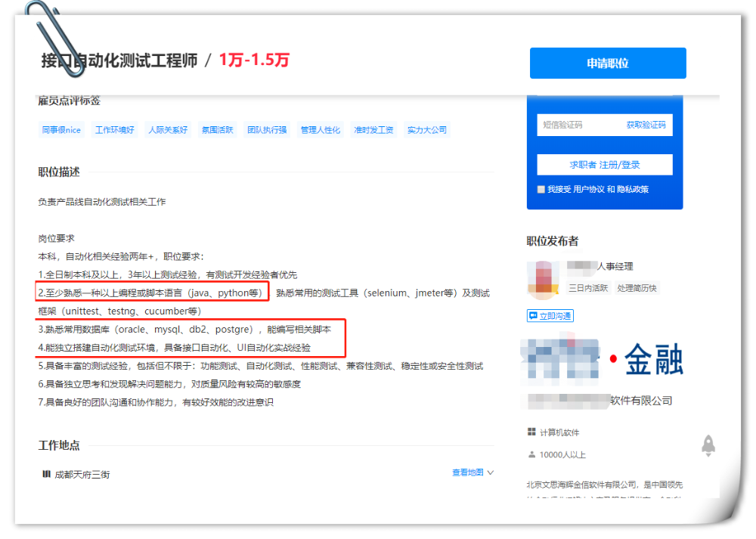Click requirement 7 about 团队沟通和协作能力
756x539 pixels.
click(x=155, y=403)
